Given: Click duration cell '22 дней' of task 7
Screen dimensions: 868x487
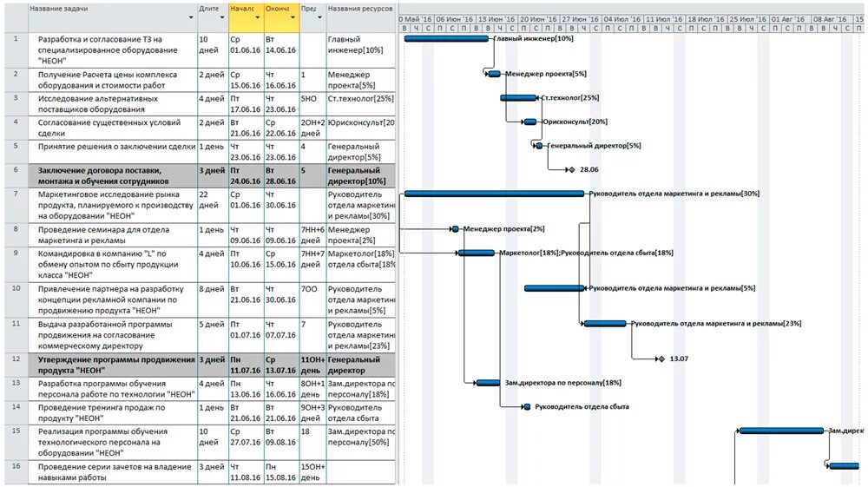Looking at the screenshot, I should (213, 206).
